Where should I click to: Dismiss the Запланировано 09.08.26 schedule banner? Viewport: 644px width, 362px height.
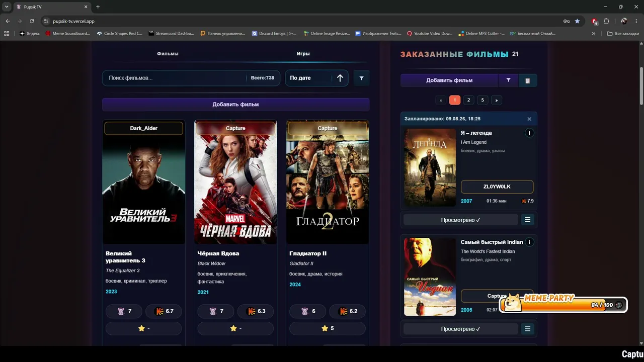529,119
